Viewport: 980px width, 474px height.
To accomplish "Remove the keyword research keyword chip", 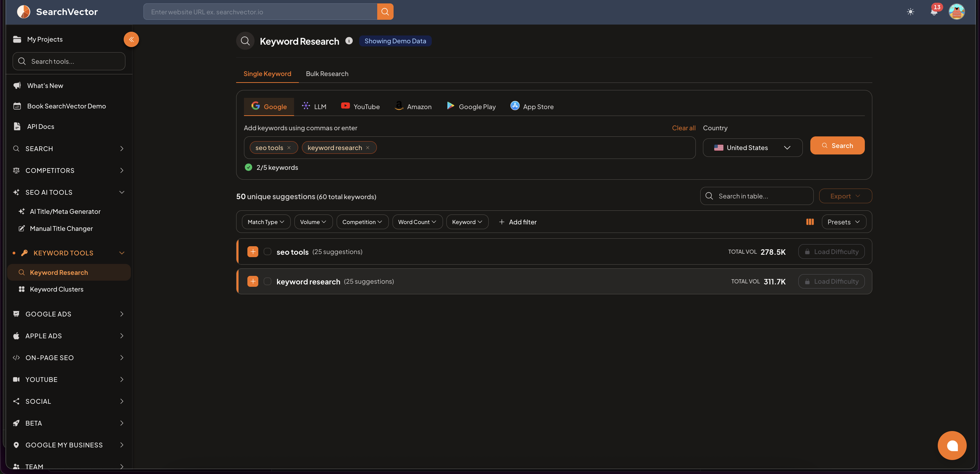I will tap(367, 148).
